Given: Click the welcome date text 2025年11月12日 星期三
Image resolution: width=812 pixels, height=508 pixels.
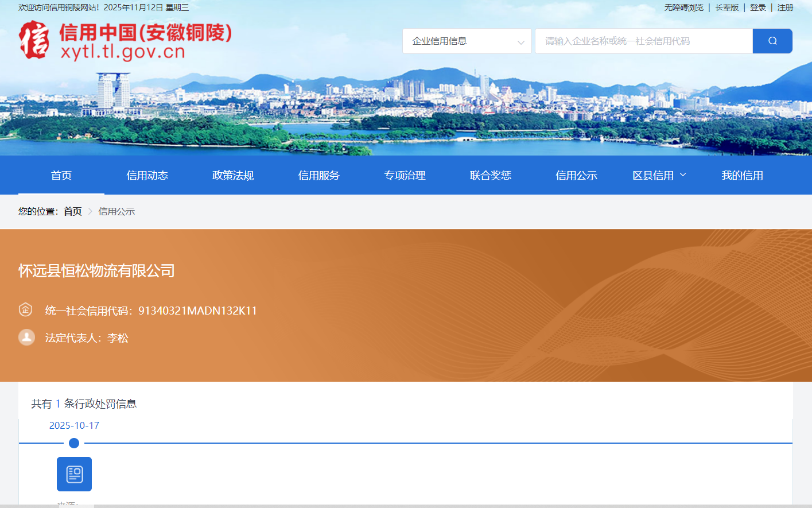Looking at the screenshot, I should click(146, 7).
